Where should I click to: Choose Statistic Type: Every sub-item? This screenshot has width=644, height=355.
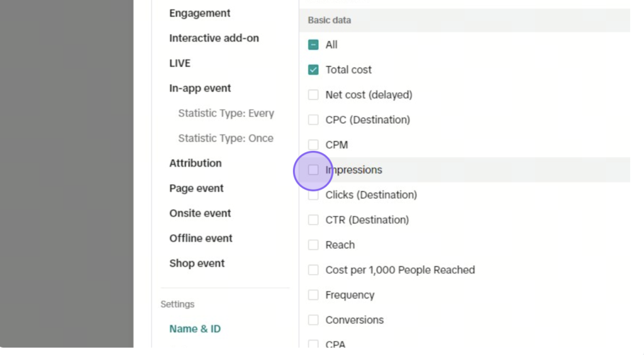226,113
